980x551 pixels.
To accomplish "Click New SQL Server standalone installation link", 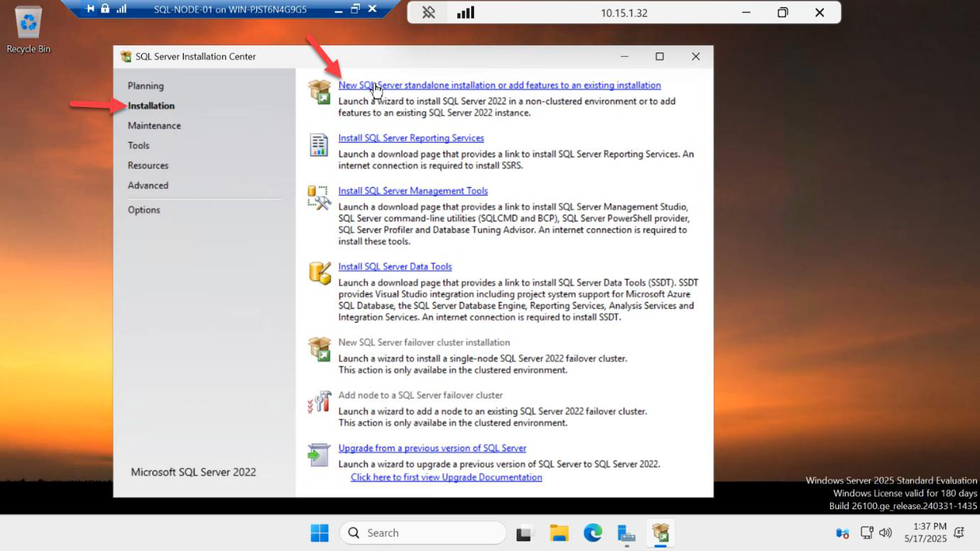I will (500, 85).
